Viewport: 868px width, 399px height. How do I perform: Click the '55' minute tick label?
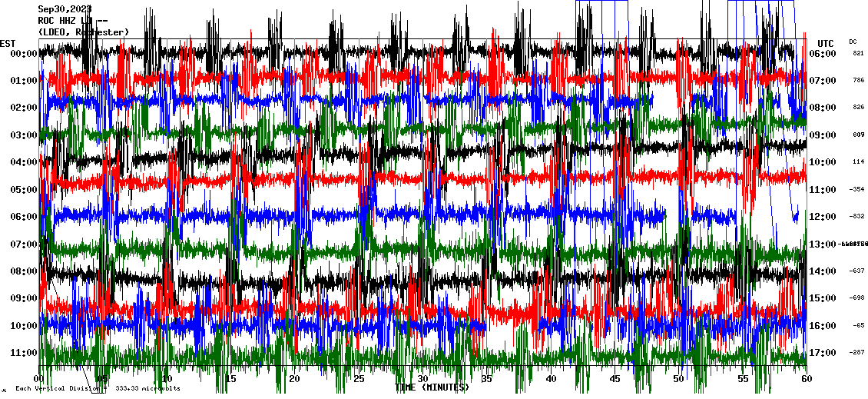tap(743, 379)
